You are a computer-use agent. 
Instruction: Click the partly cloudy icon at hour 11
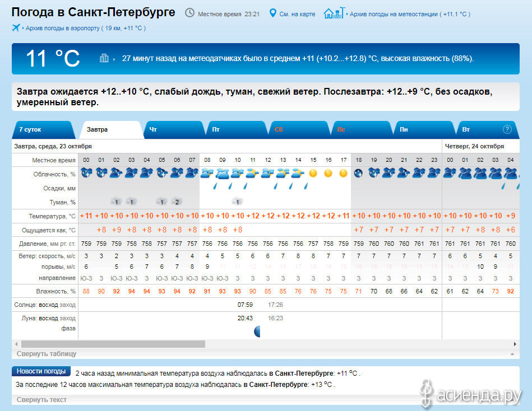pos(252,174)
